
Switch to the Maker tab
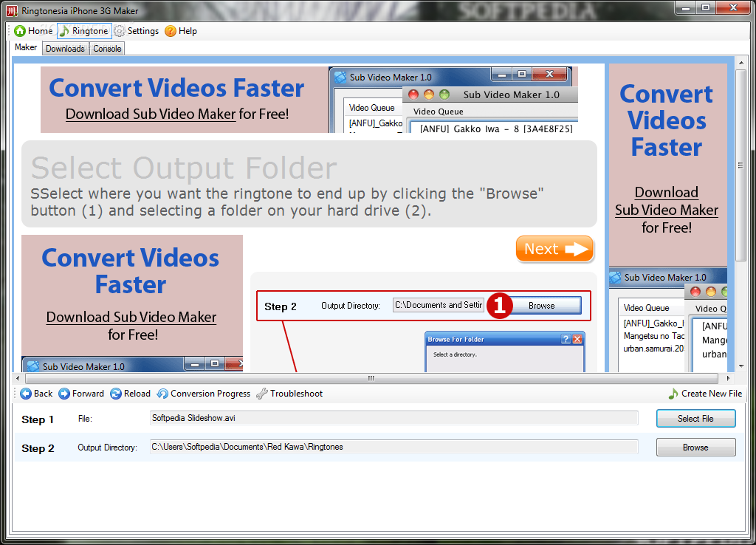click(x=26, y=47)
